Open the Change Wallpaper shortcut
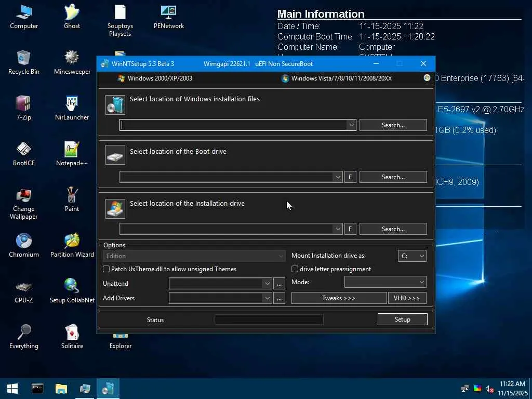Viewport: 532px width, 399px height. pos(24,204)
